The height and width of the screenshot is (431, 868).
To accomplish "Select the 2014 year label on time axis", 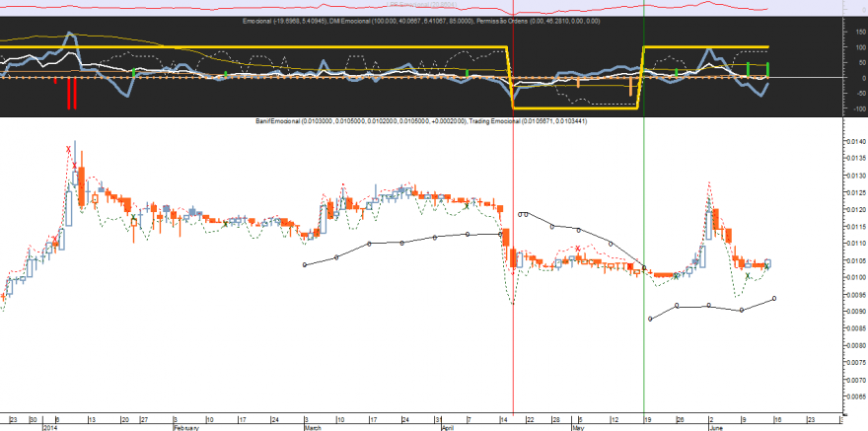I will (49, 428).
